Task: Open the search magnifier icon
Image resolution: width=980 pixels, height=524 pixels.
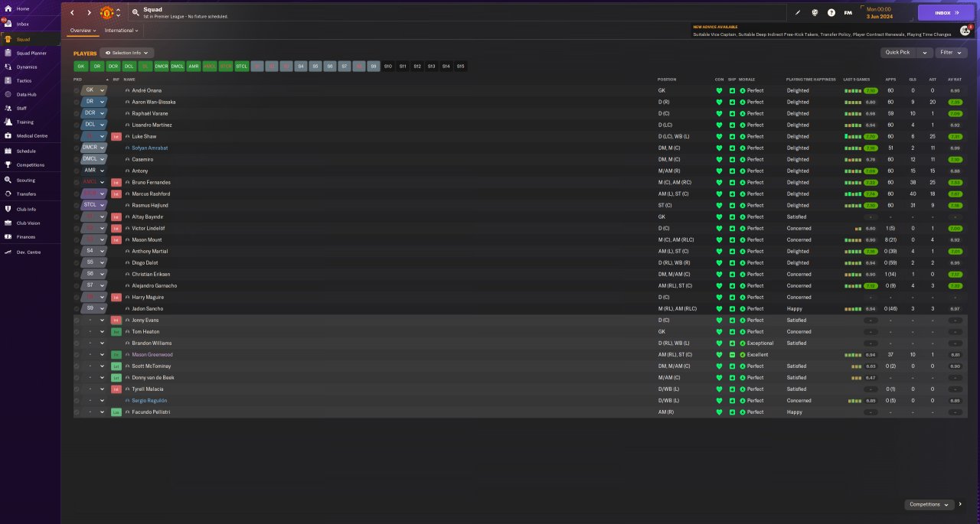Action: [x=136, y=12]
